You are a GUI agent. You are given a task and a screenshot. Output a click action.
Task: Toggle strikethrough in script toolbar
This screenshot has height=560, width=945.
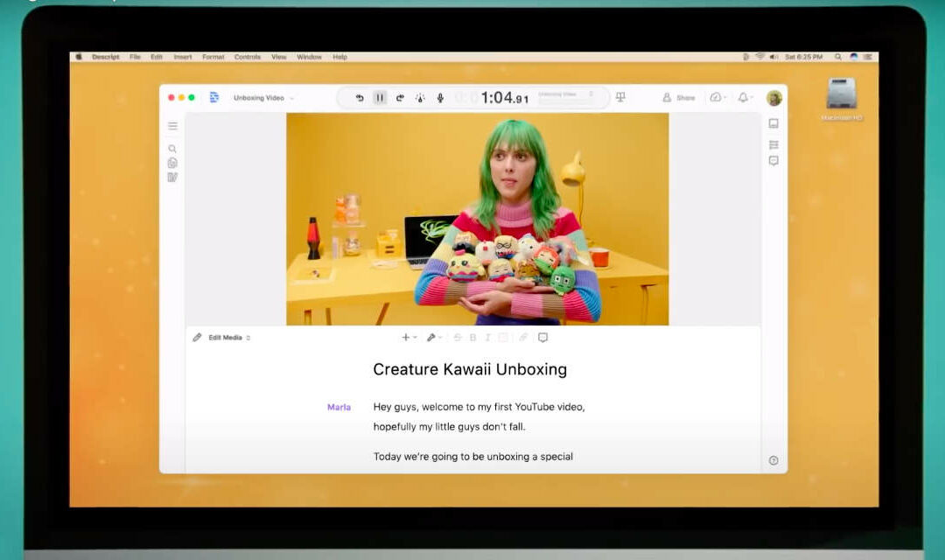(458, 338)
